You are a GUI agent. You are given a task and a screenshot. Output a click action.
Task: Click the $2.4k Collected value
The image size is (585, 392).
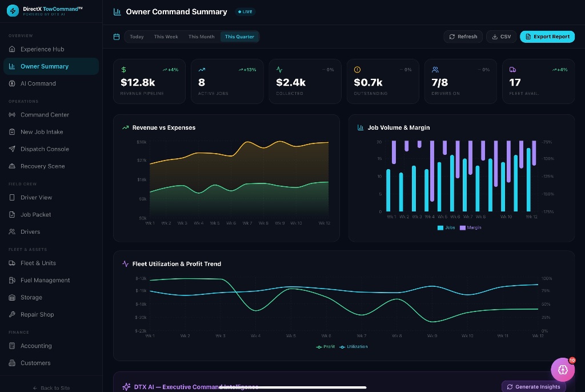[x=291, y=82]
